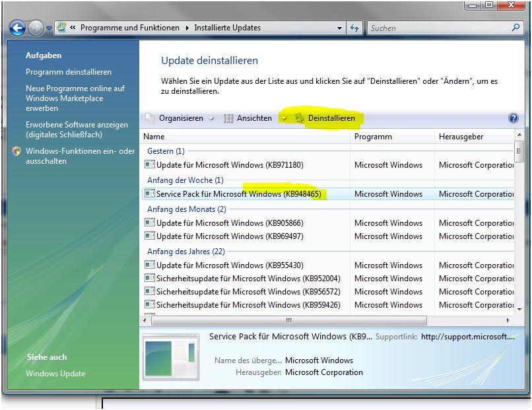Open Windows-Funktionen ein- oder ausschalten
Image resolution: width=532 pixels, height=410 pixels.
point(80,156)
